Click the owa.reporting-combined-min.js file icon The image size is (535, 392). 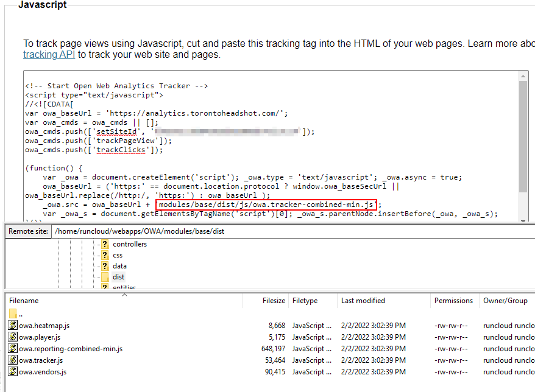pyautogui.click(x=13, y=348)
